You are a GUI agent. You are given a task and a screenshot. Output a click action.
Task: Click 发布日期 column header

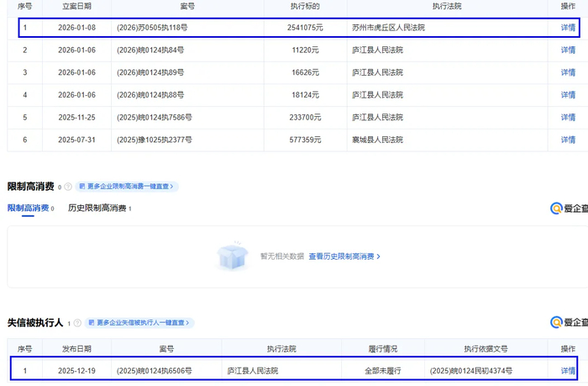tap(77, 349)
